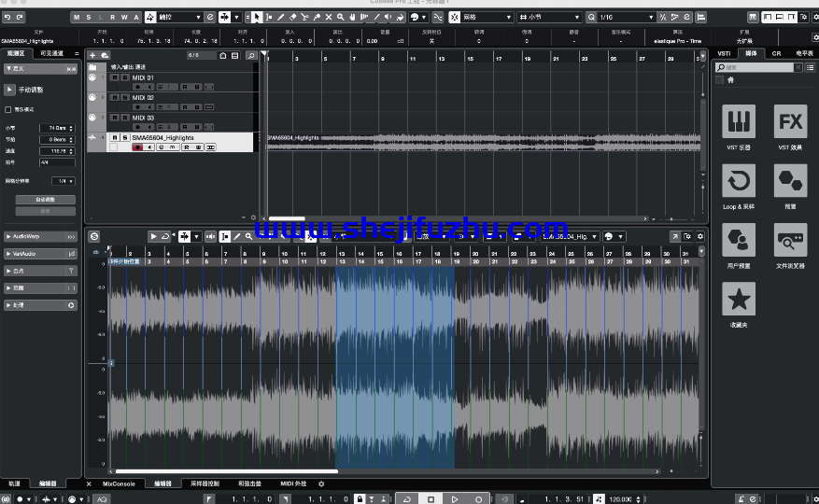
Task: Click the sample editor horizontal scrollbar
Action: tap(226, 471)
